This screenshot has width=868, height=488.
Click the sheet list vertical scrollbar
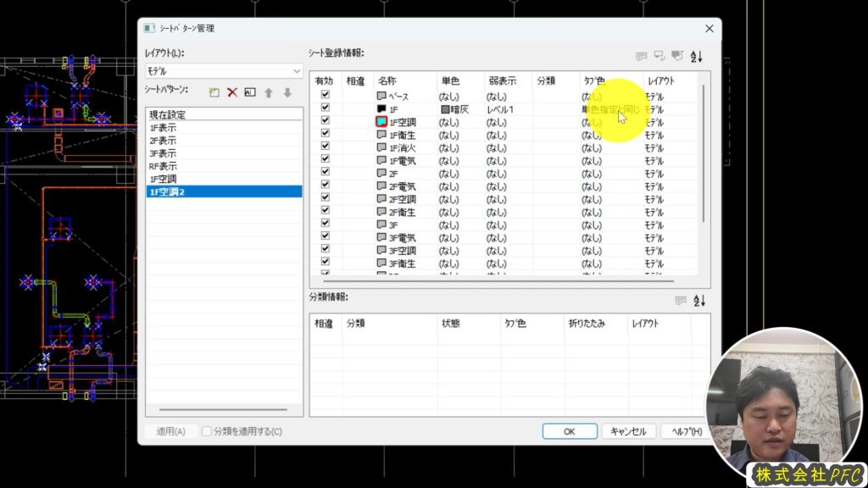click(704, 152)
